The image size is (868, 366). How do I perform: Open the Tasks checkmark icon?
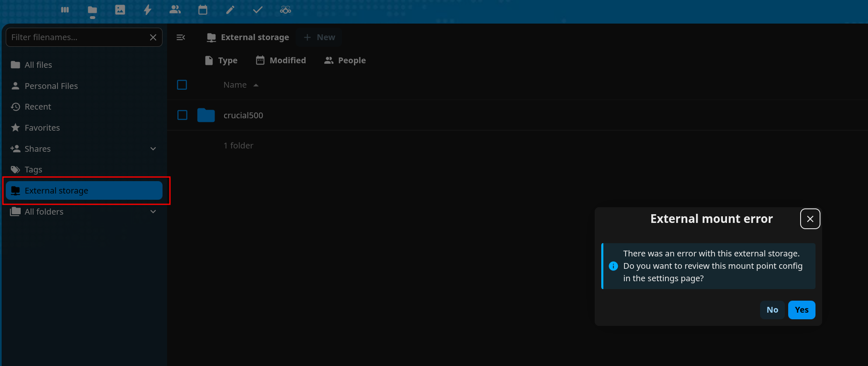point(258,10)
